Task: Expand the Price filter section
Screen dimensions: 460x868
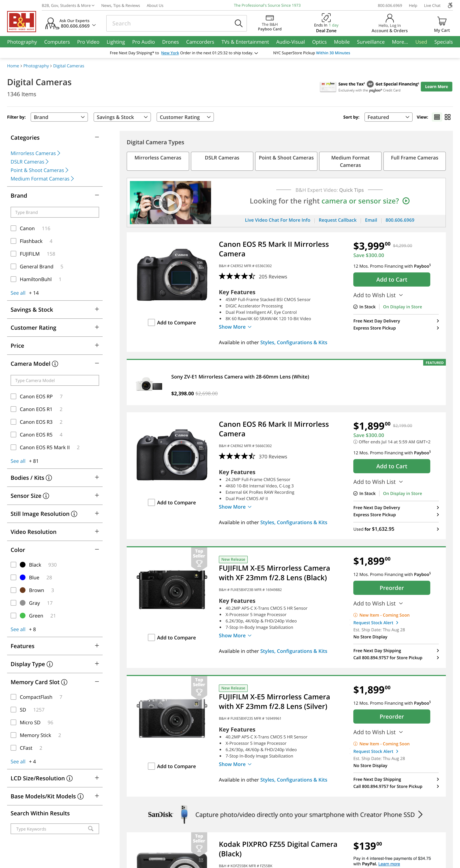Action: 97,345
